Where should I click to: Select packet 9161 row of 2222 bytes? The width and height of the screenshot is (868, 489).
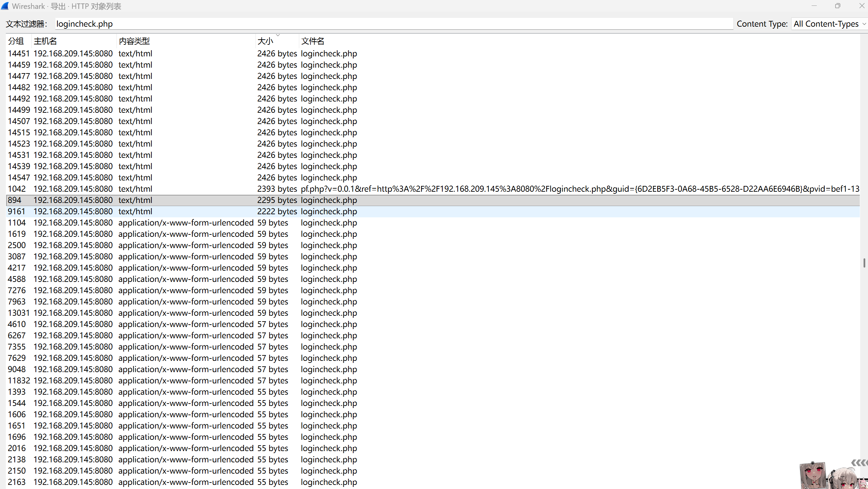click(205, 212)
